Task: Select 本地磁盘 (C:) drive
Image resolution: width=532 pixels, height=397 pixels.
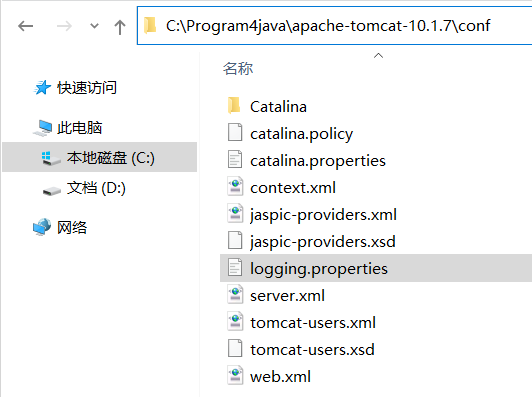Action: point(99,157)
